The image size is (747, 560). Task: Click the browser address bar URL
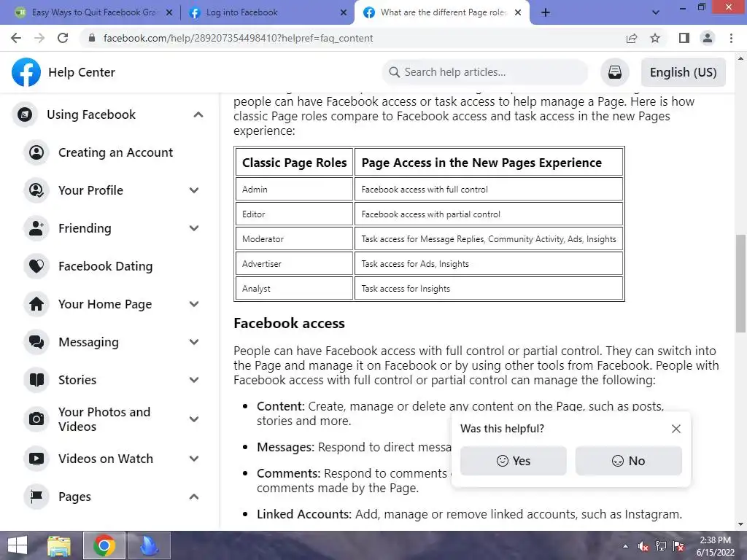pyautogui.click(x=238, y=38)
